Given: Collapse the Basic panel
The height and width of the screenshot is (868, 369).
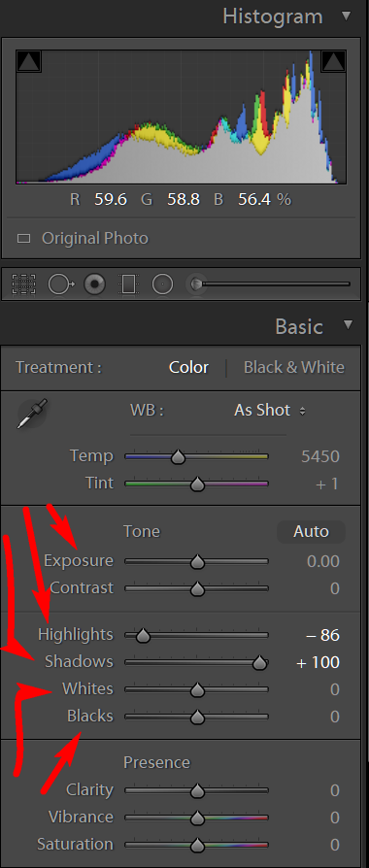Looking at the screenshot, I should (x=348, y=324).
